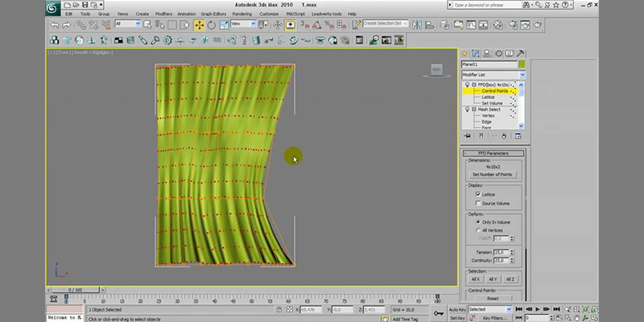This screenshot has height=322, width=644.
Task: Click the 3ds Max application logo button
Action: point(52,8)
